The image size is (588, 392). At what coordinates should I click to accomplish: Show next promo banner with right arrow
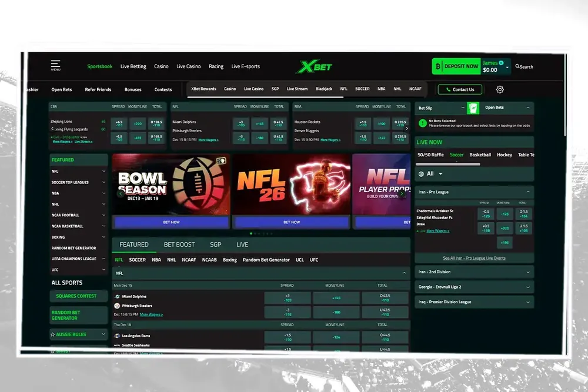point(402,193)
